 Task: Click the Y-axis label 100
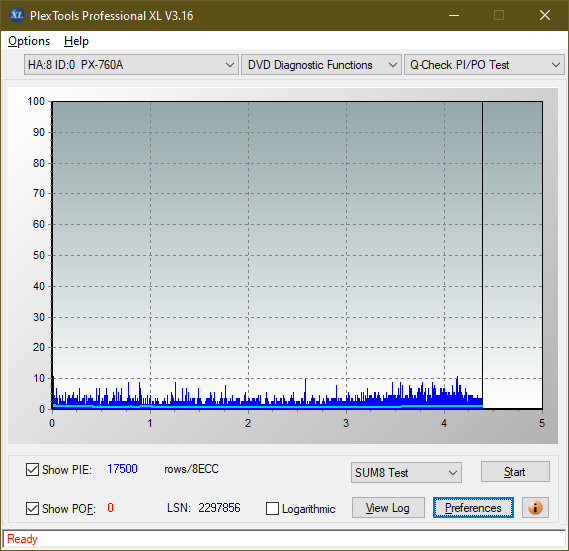36,101
